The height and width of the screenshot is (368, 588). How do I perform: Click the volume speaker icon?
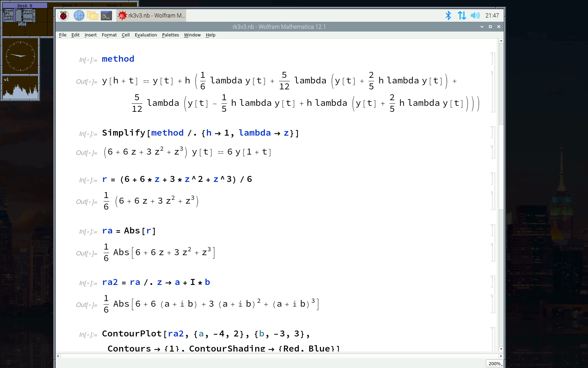(x=475, y=15)
